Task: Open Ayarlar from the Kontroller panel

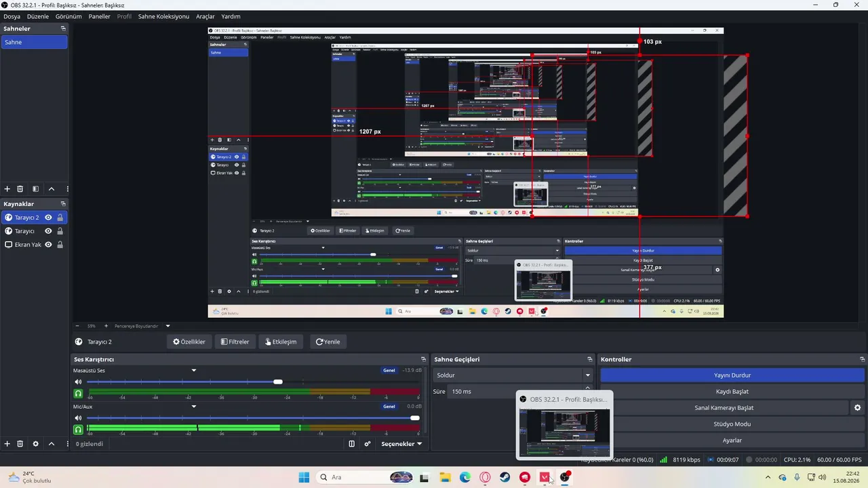Action: [732, 441]
